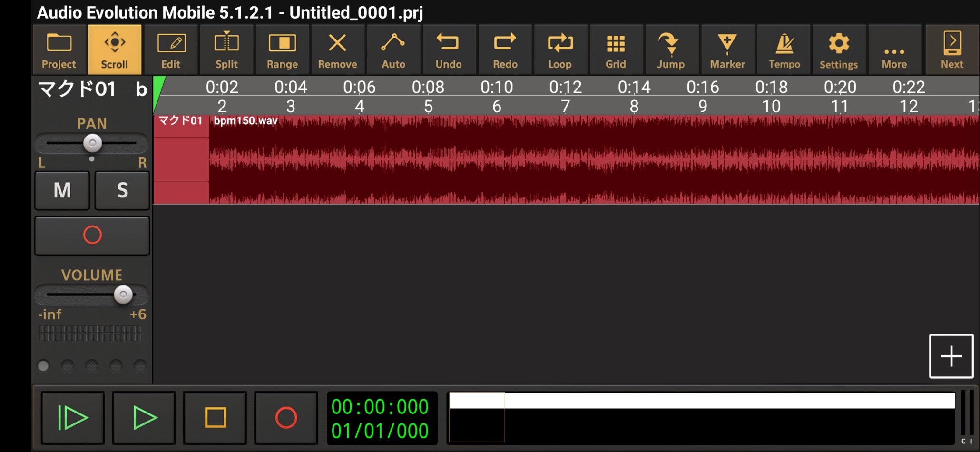Add a new track with plus button
This screenshot has height=452, width=980.
point(951,356)
